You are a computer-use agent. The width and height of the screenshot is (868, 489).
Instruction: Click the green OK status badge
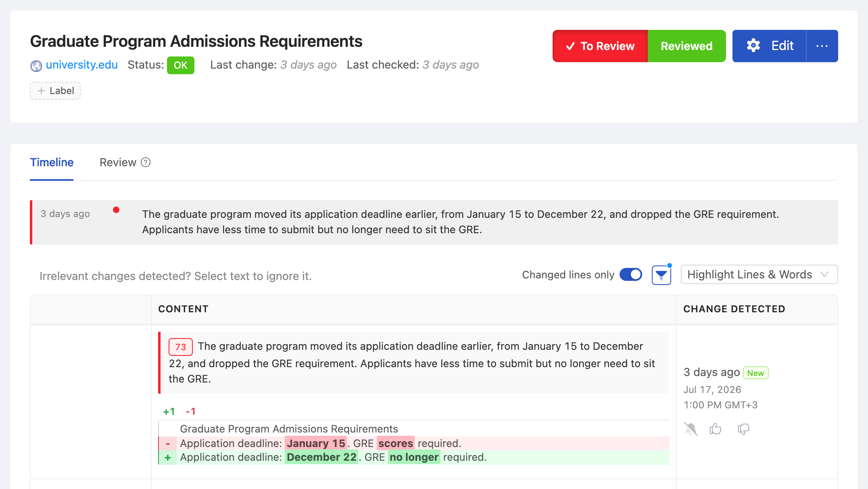181,65
